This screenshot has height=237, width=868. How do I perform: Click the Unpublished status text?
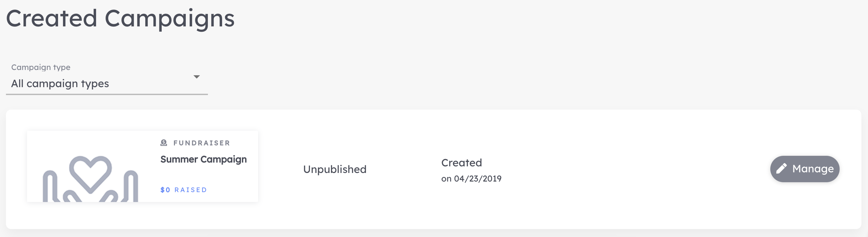tap(335, 169)
